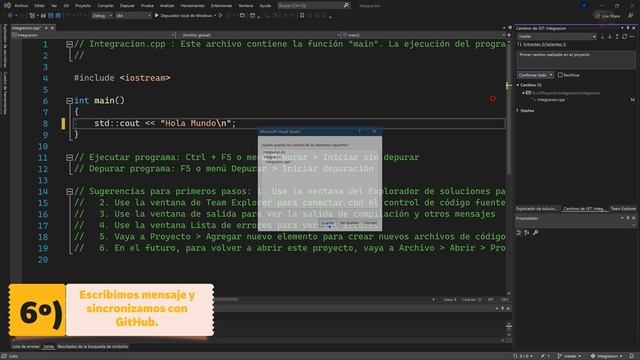This screenshot has width=640, height=360.
Task: Collapse the Cambios (1) section
Action: pos(518,85)
